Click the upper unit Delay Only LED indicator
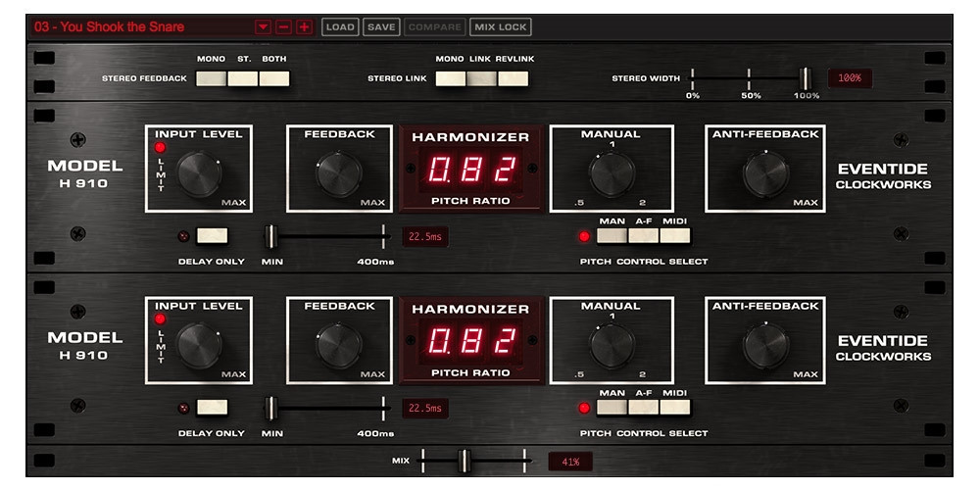Viewport: 980px width, 490px height. point(184,236)
